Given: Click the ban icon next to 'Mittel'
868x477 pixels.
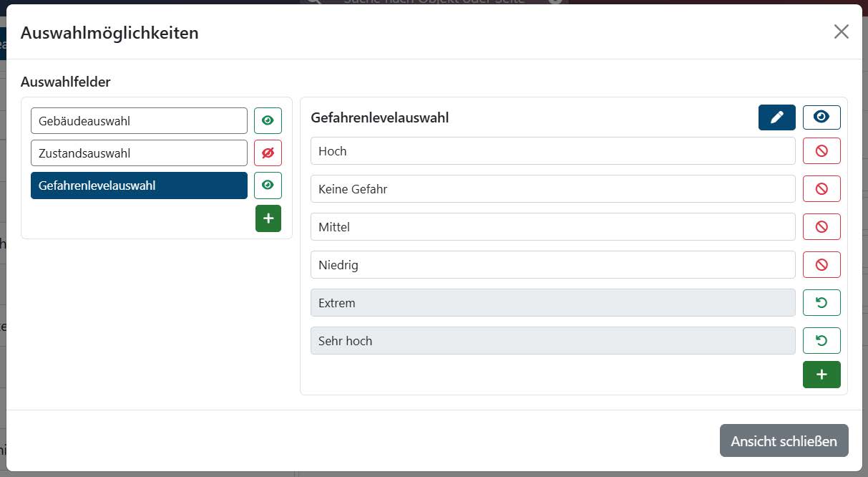Looking at the screenshot, I should [821, 227].
